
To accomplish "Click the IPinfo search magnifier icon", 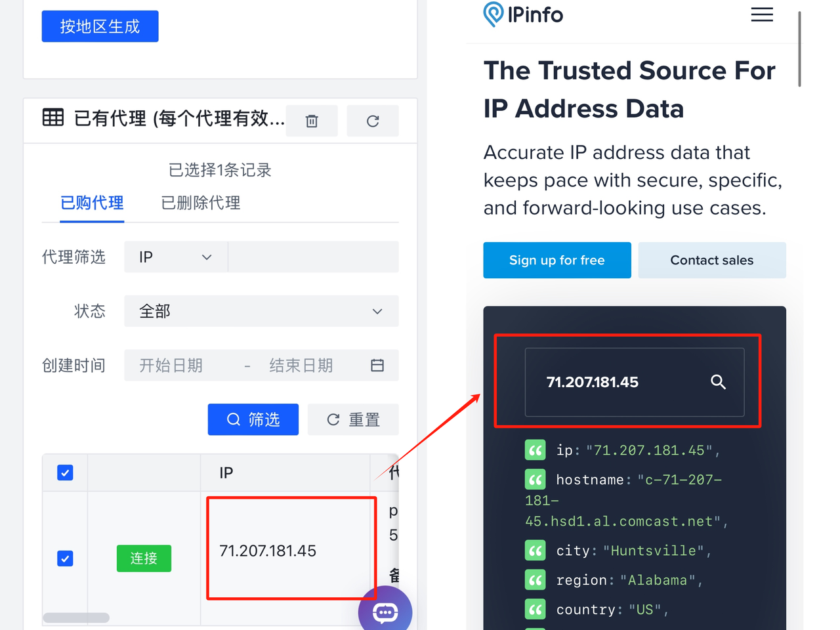I will (719, 382).
